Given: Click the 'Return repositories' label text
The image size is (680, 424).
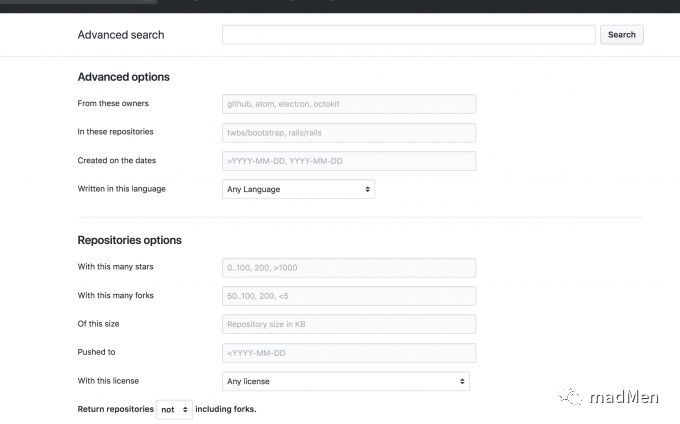Looking at the screenshot, I should [x=115, y=409].
